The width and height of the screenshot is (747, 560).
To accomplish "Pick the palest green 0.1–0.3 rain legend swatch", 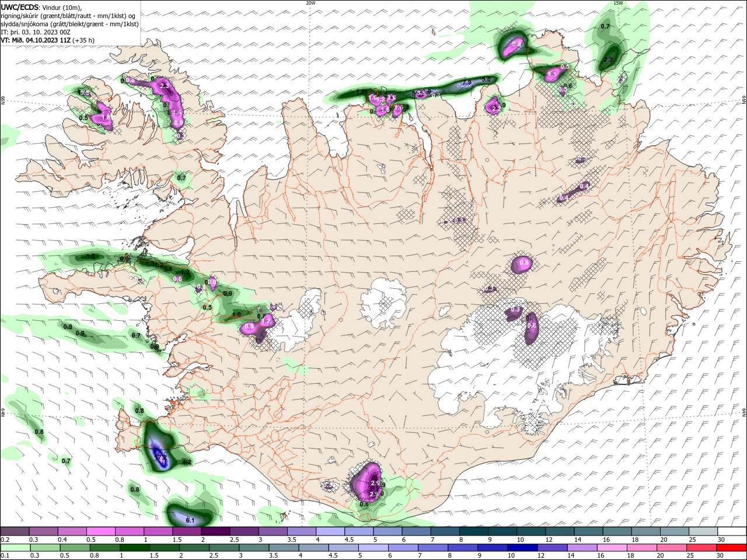I will pyautogui.click(x=15, y=547).
